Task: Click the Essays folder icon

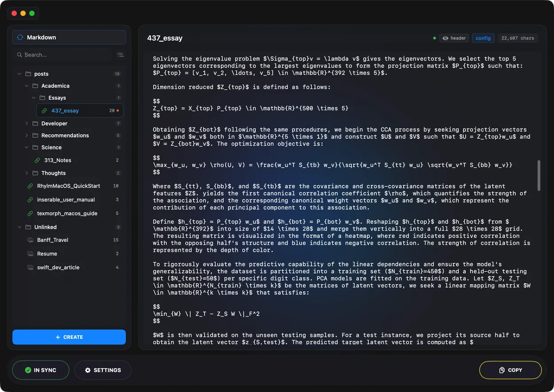Action: (43, 98)
